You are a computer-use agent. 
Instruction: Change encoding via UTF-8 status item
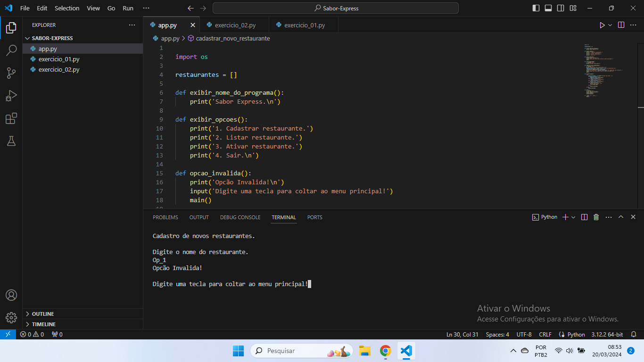coord(524,334)
